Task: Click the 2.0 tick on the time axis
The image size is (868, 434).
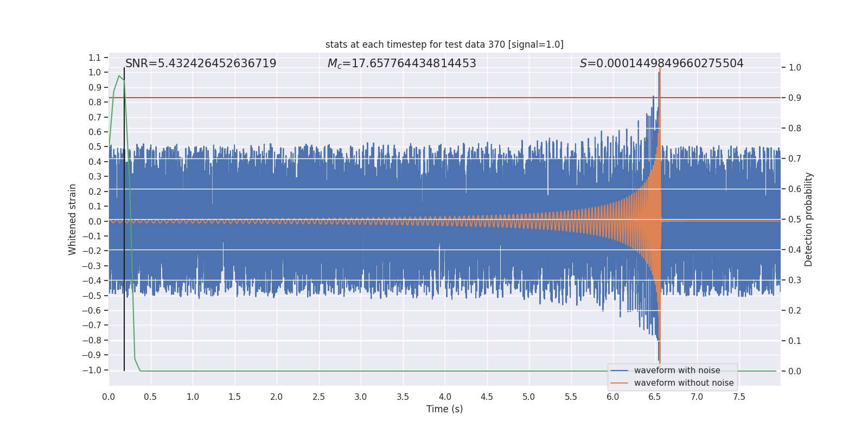Action: 277,397
